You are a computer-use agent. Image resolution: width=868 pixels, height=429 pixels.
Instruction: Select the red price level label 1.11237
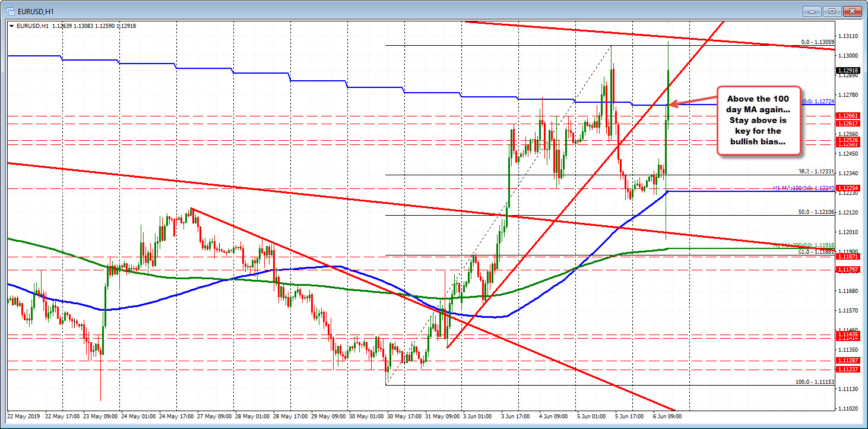click(847, 370)
